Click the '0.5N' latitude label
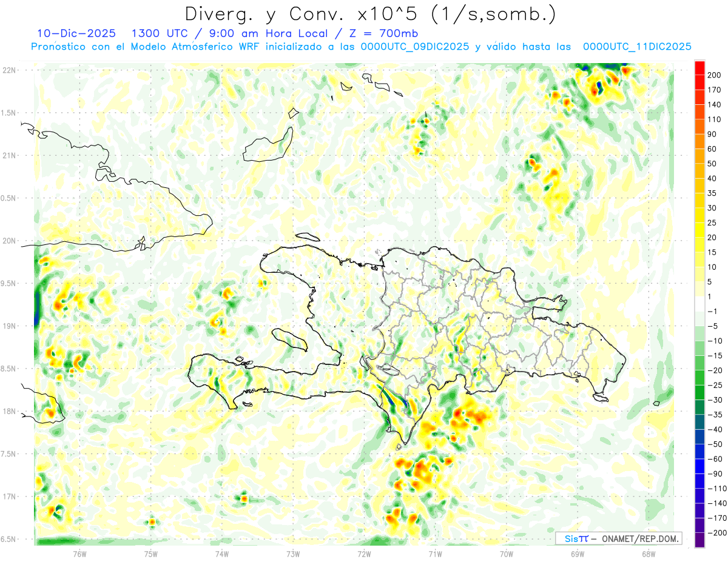Viewport: 728px width, 562px height. tap(8, 198)
